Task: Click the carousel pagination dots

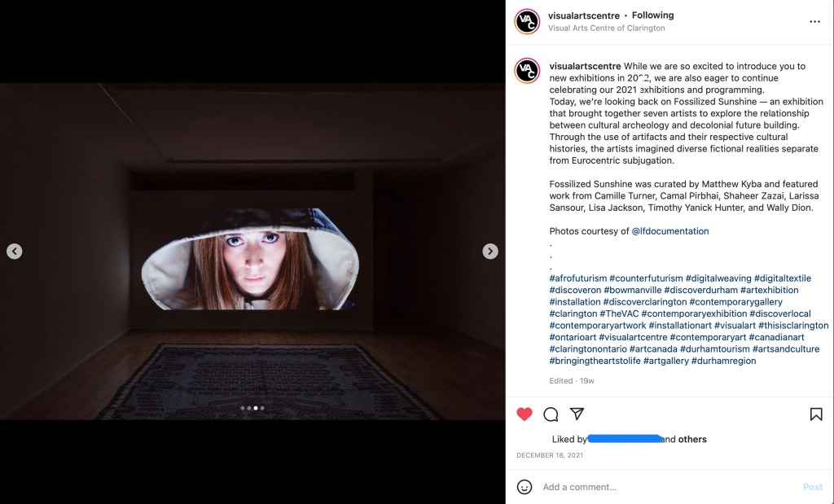Action: pyautogui.click(x=252, y=408)
